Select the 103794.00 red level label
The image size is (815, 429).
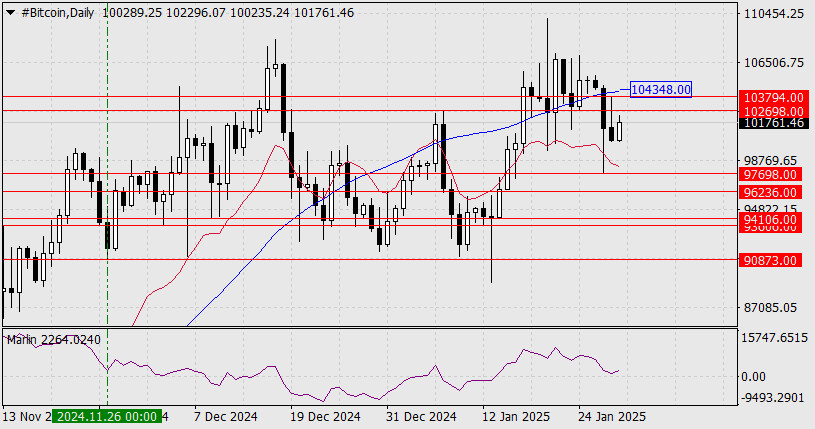[773, 97]
